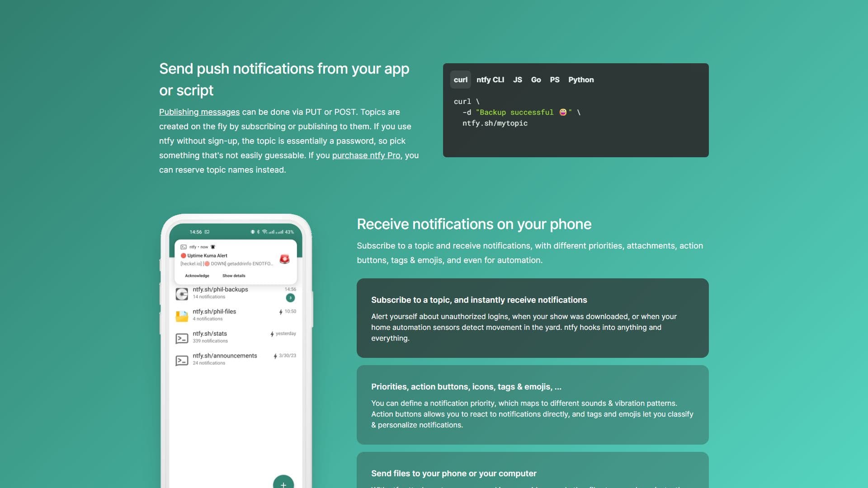Viewport: 868px width, 488px height.
Task: Click Show details in the phone notification
Action: pyautogui.click(x=234, y=276)
